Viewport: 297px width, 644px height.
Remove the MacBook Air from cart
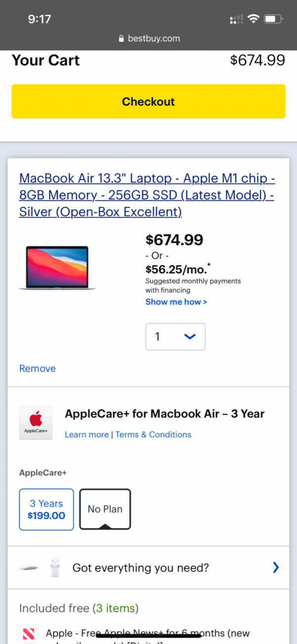[x=38, y=368]
